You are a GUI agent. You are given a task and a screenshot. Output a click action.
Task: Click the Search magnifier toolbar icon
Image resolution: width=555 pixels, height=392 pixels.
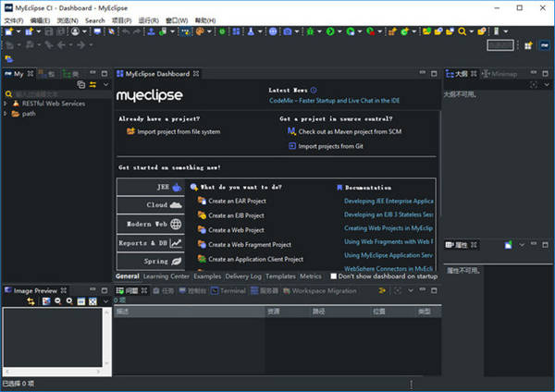pyautogui.click(x=462, y=31)
